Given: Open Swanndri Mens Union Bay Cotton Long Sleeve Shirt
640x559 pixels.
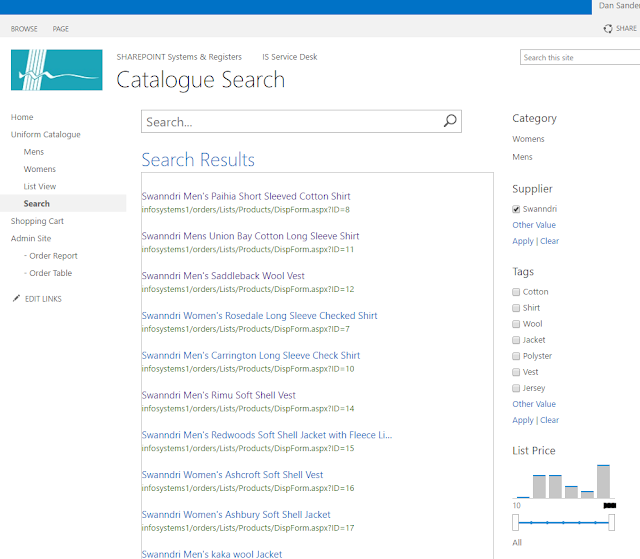Looking at the screenshot, I should coord(250,236).
